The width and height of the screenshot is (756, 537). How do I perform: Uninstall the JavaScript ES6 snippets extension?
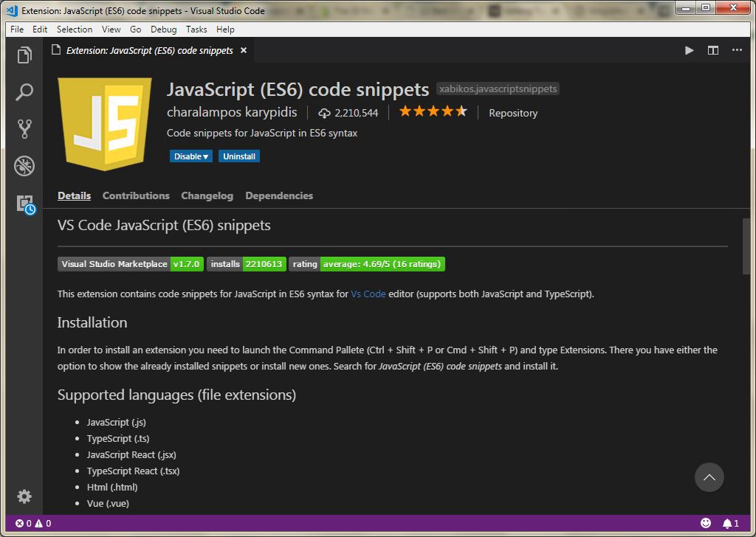pyautogui.click(x=238, y=156)
